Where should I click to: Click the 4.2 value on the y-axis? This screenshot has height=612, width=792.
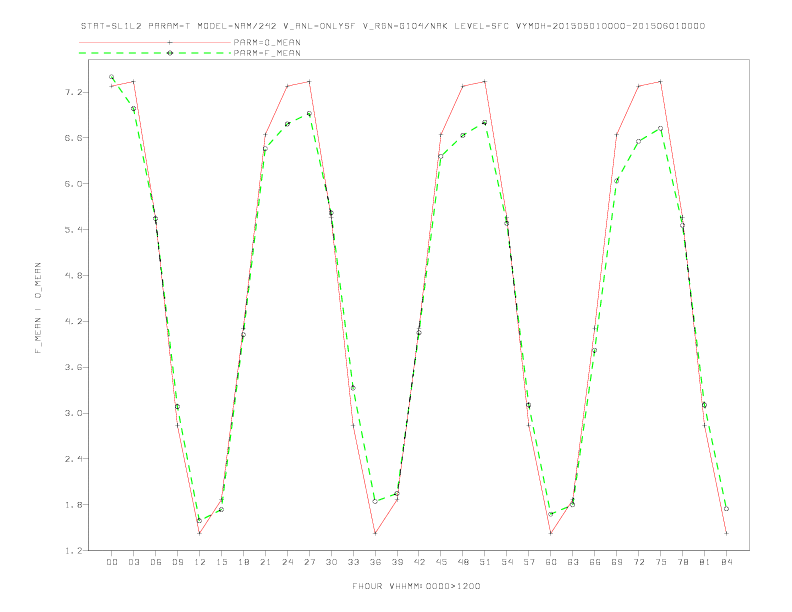pos(73,321)
